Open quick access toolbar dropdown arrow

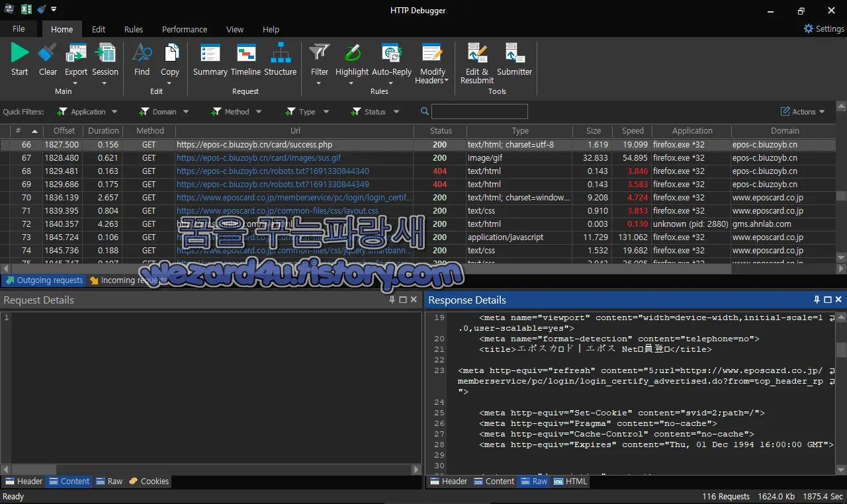(54, 9)
